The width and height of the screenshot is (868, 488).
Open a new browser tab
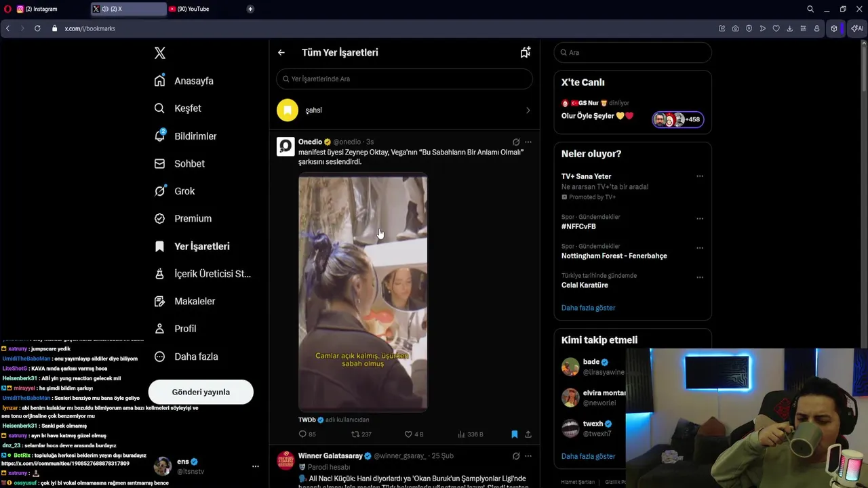[250, 9]
